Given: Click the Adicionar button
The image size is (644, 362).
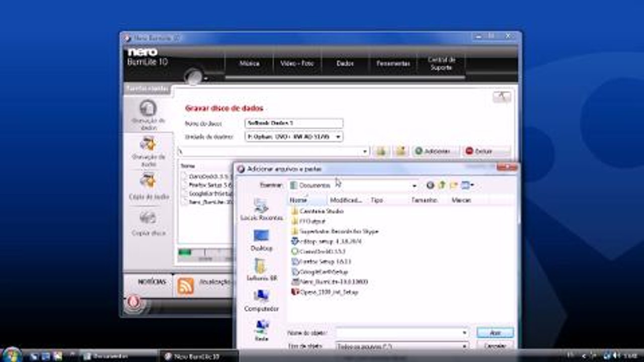Looking at the screenshot, I should tap(436, 151).
